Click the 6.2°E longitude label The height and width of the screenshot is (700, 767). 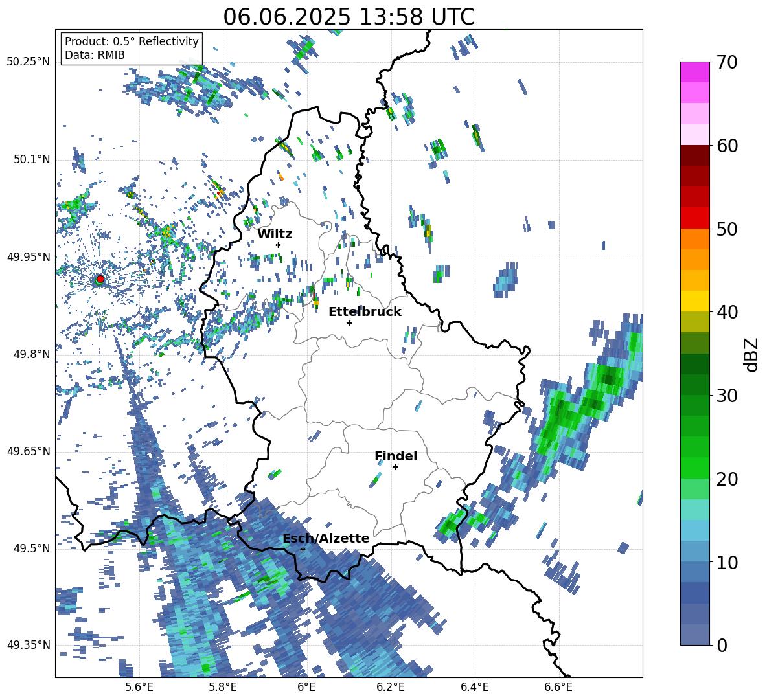(391, 687)
